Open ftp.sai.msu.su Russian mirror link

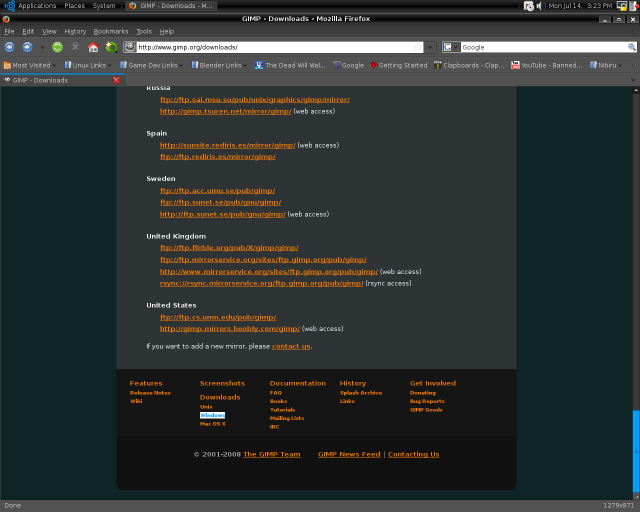[255, 100]
